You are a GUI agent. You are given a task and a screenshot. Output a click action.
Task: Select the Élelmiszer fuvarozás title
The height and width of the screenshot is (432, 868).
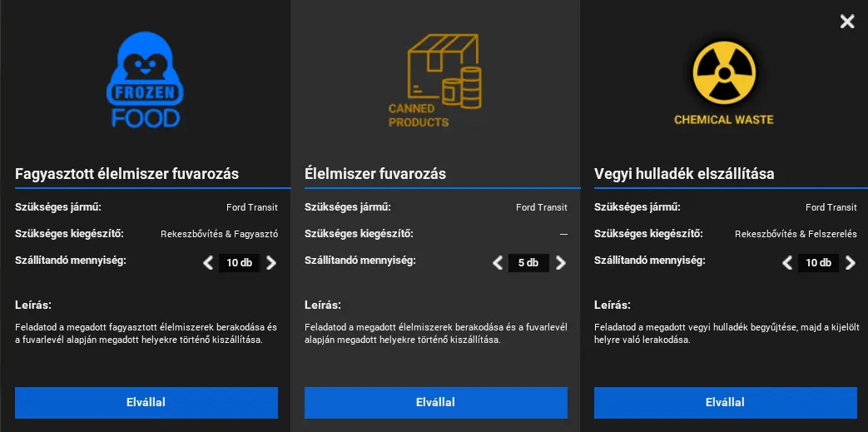click(375, 174)
